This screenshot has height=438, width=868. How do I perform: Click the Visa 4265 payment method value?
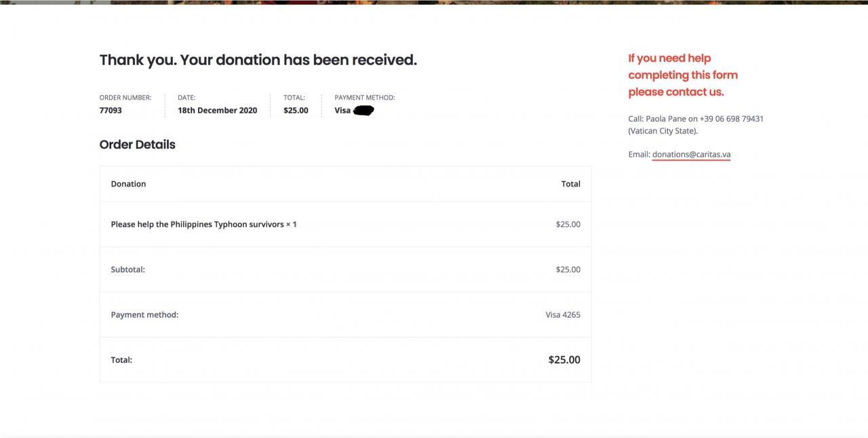pos(563,315)
